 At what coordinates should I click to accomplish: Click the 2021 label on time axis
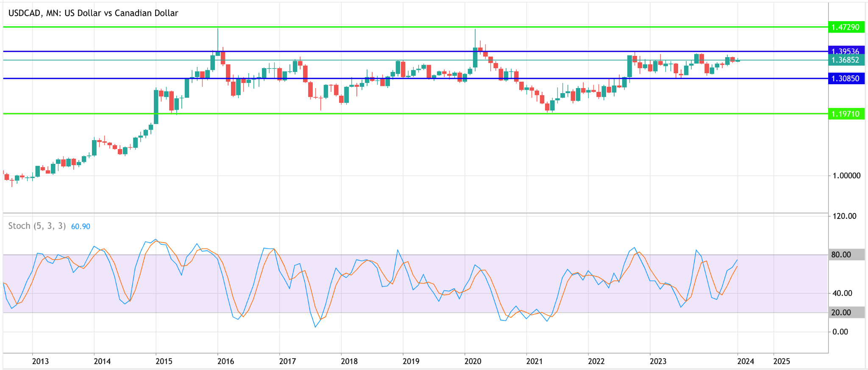point(534,361)
